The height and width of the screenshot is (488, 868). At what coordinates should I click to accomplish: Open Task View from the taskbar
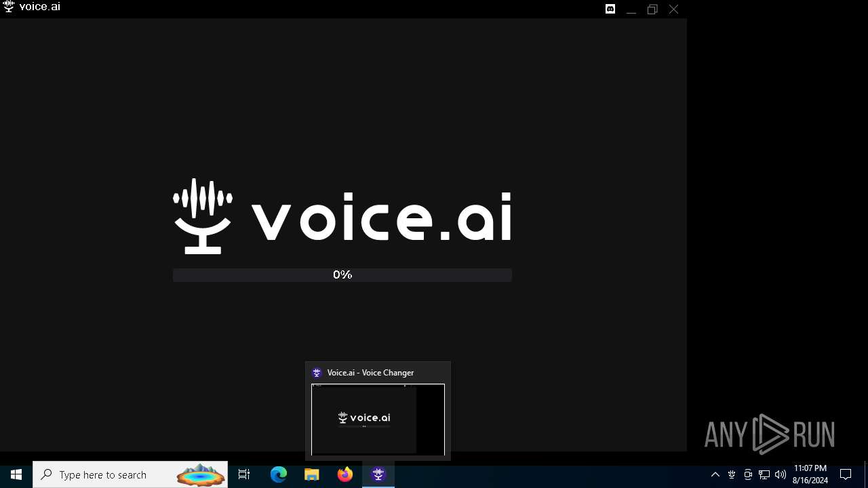[x=244, y=474]
